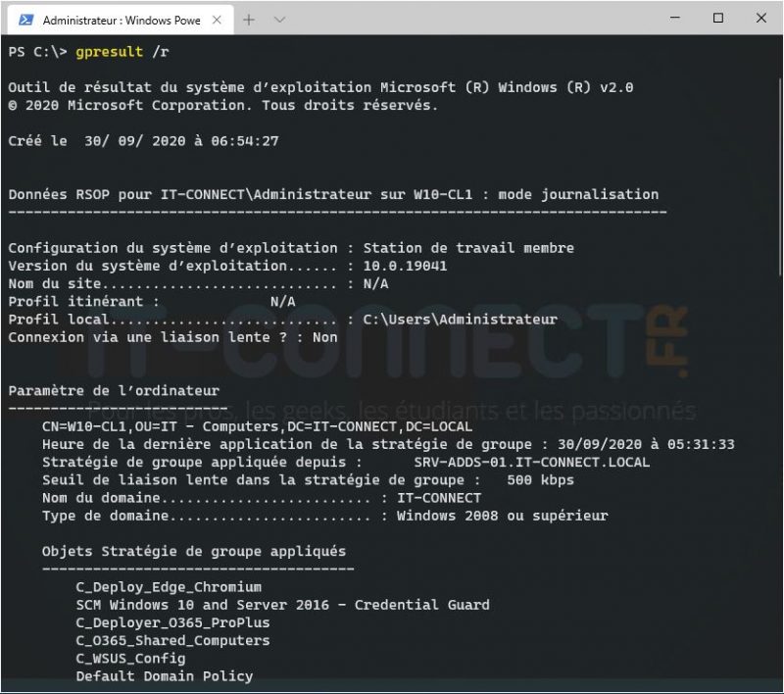Close the Windows PowerShell tab
Screen dimensions: 784x694
click(x=217, y=20)
